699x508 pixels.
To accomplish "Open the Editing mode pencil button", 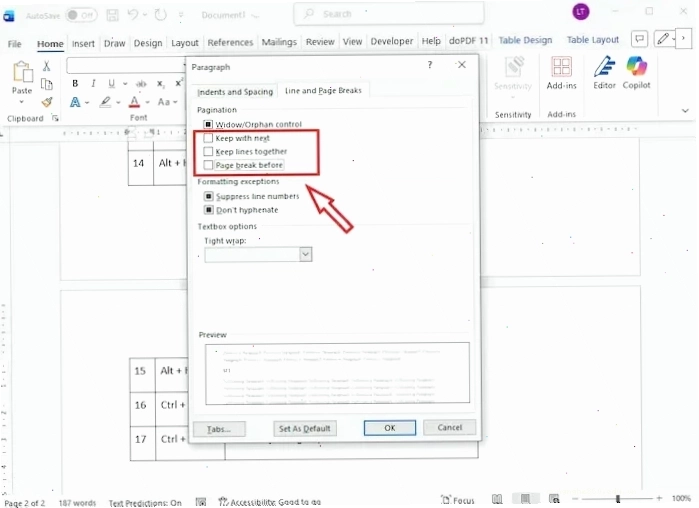I will tap(663, 39).
